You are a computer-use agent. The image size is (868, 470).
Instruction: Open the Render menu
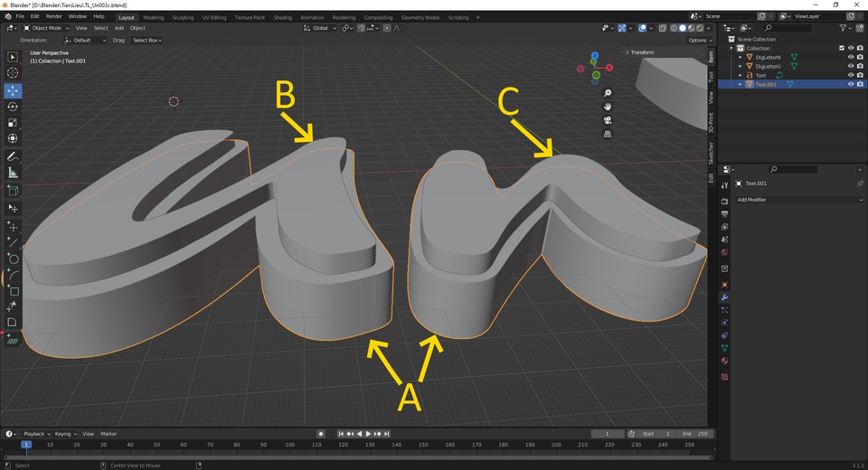53,16
